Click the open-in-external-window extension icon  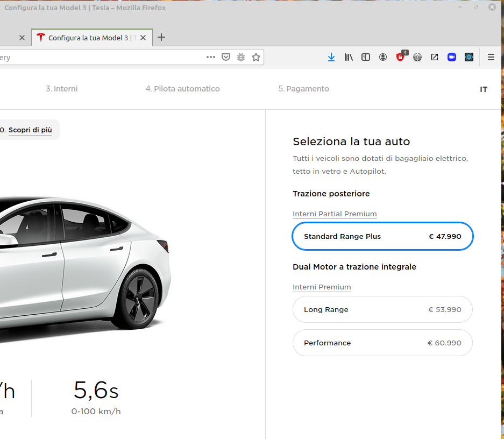point(435,57)
